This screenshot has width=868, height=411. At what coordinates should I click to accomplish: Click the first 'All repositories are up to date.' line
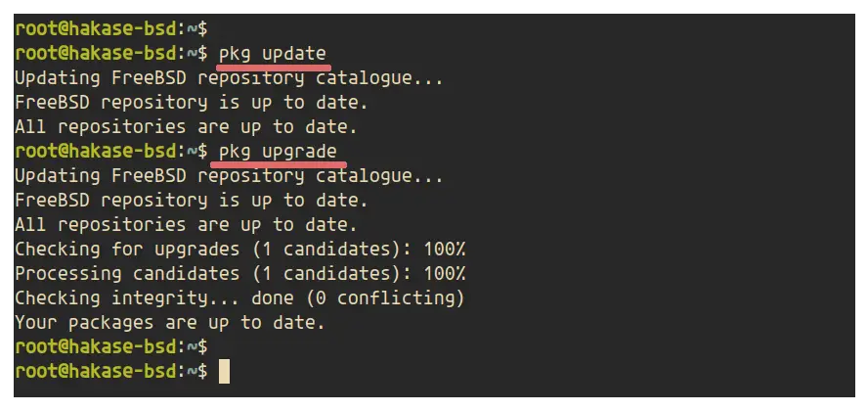[186, 127]
